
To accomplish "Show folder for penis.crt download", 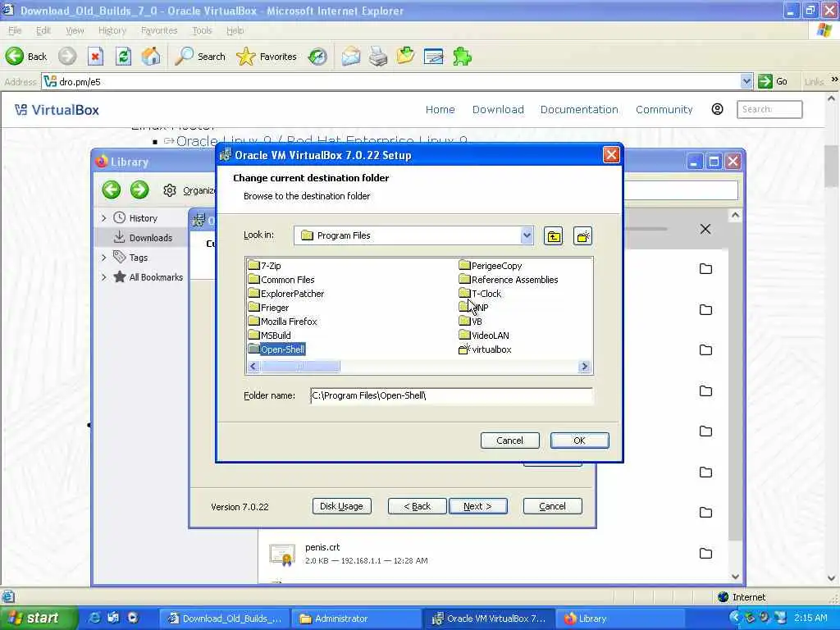I will coord(705,554).
